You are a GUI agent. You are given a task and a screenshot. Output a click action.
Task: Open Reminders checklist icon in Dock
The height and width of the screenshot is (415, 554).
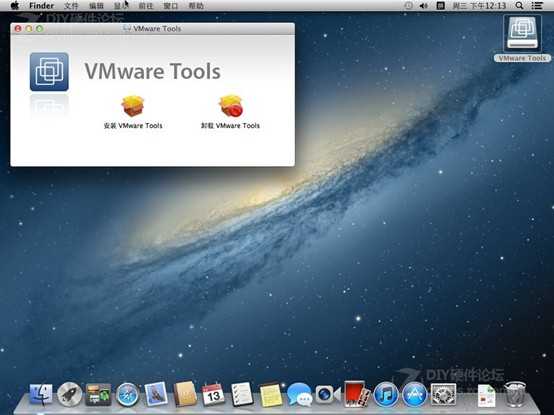click(242, 394)
